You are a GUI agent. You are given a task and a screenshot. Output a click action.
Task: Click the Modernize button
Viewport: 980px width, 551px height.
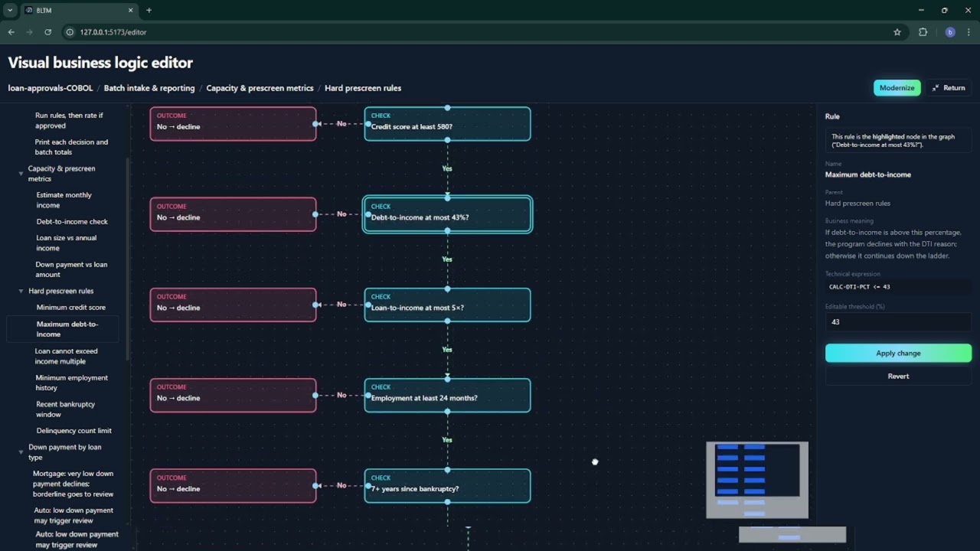tap(897, 87)
